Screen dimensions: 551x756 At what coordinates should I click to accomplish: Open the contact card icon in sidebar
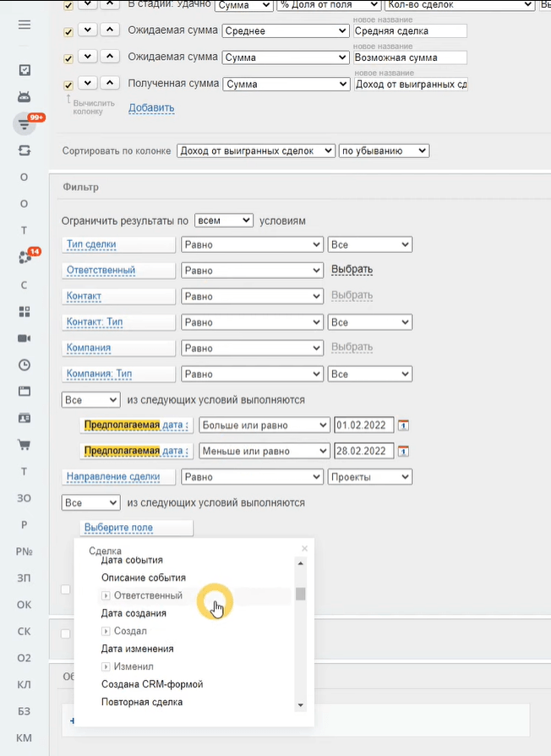click(x=24, y=418)
